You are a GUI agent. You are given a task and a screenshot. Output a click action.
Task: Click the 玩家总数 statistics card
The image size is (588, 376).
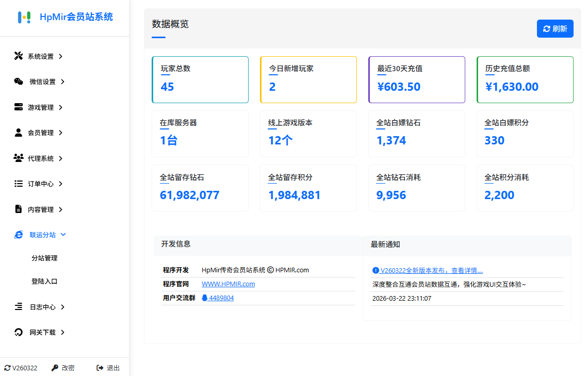[200, 80]
